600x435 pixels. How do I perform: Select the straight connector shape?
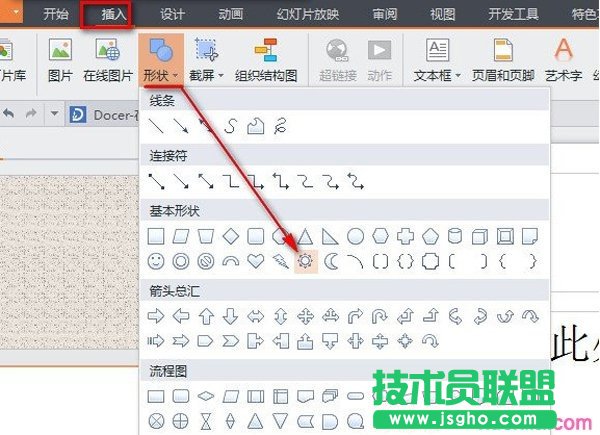156,181
